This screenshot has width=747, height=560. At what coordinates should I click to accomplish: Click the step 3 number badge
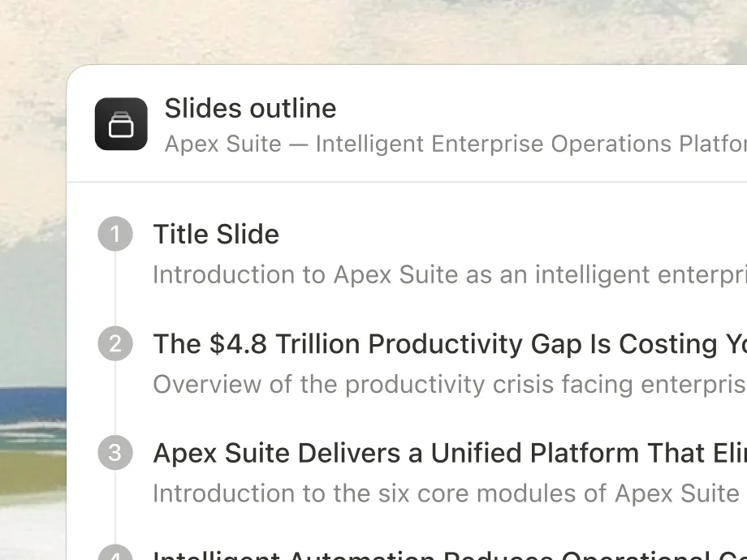pos(115,453)
